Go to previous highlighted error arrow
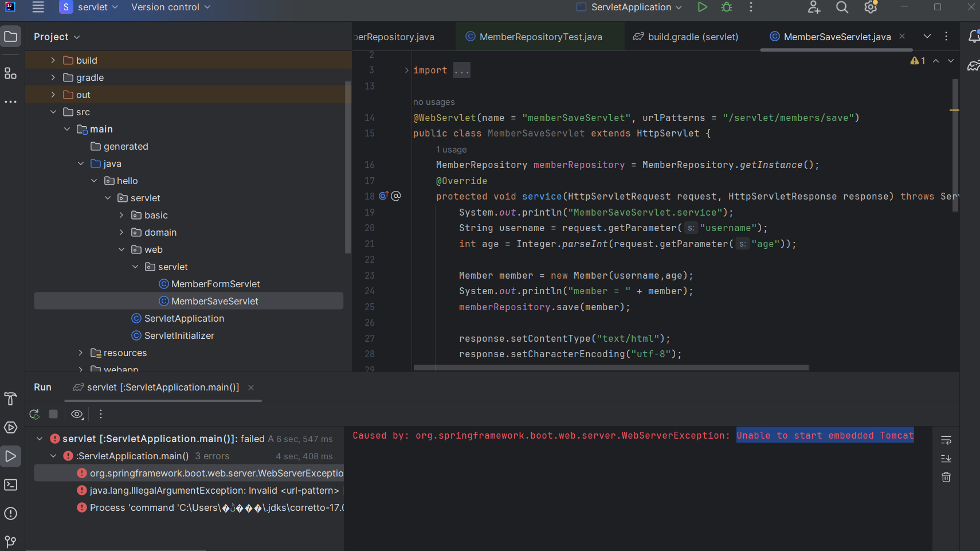980x551 pixels. pyautogui.click(x=936, y=61)
